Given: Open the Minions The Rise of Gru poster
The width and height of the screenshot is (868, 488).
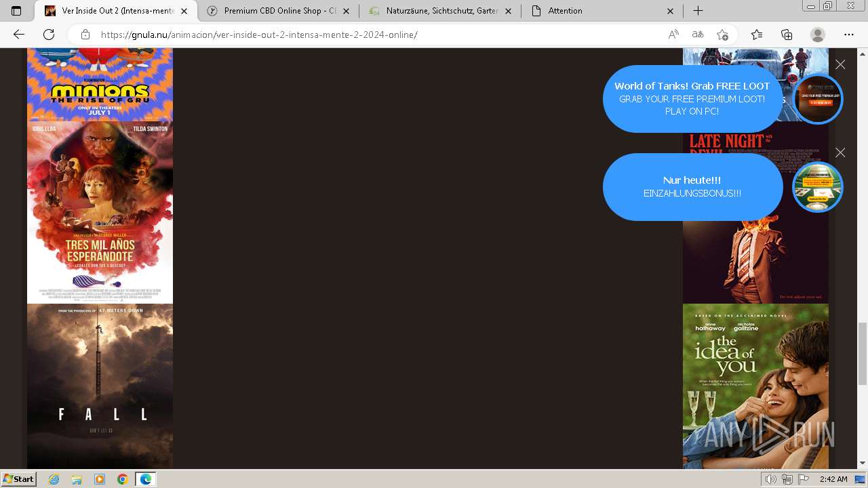Looking at the screenshot, I should click(100, 85).
